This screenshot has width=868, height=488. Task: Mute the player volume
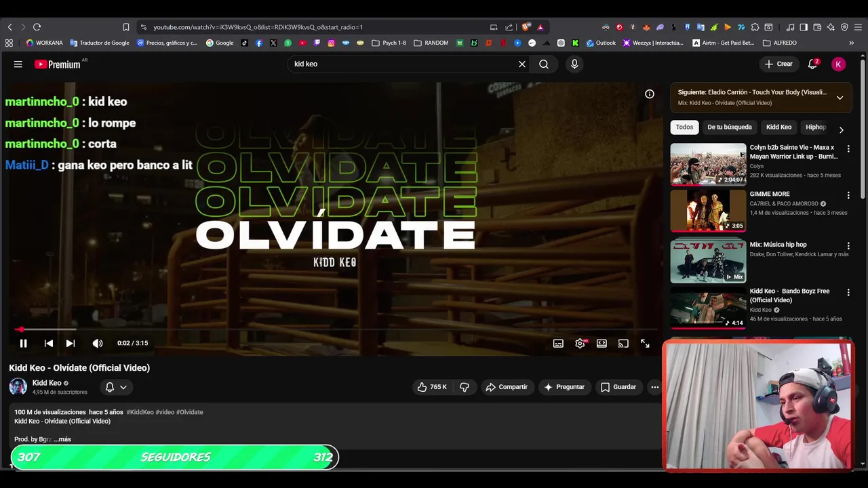[98, 344]
